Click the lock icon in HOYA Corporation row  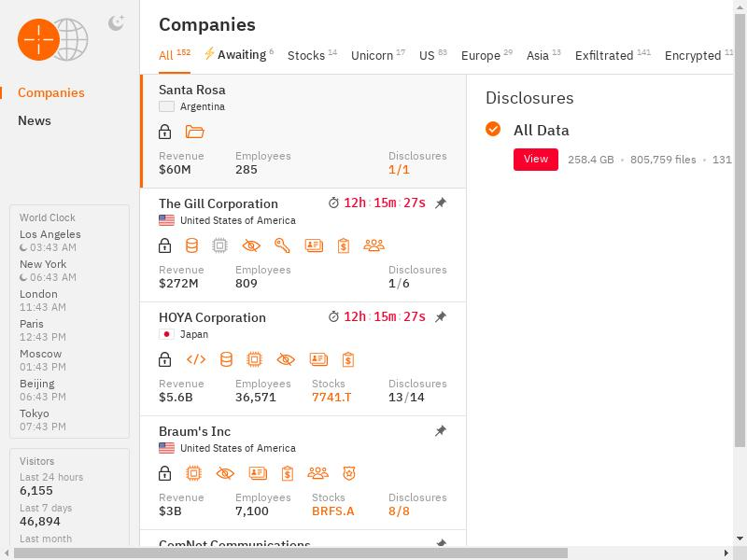(165, 359)
